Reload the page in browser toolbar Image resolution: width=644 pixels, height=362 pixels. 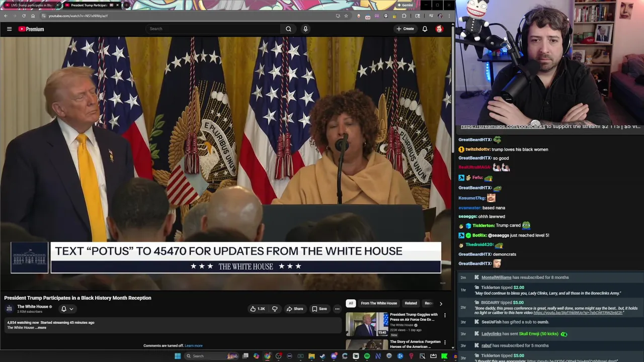24,16
